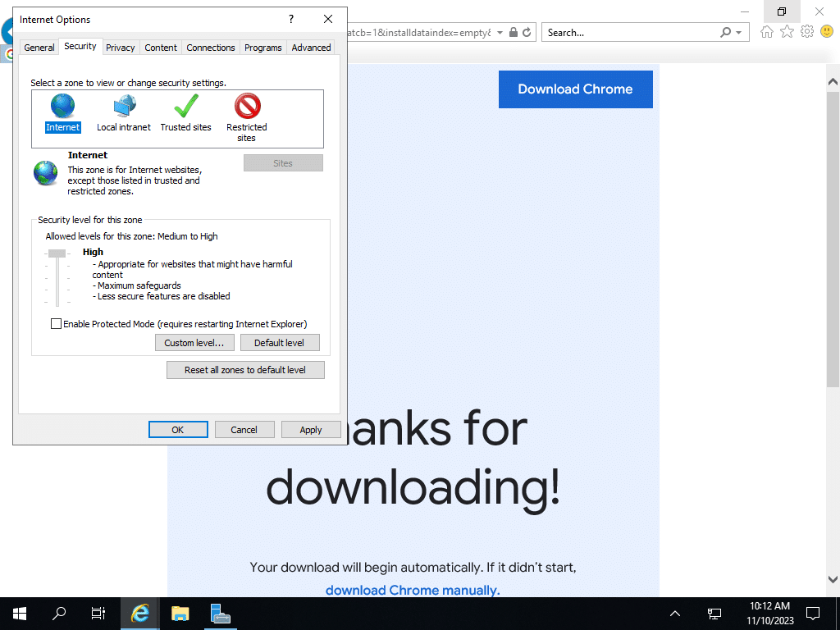Expand the search provider dropdown arrow
This screenshot has width=840, height=630.
[739, 32]
